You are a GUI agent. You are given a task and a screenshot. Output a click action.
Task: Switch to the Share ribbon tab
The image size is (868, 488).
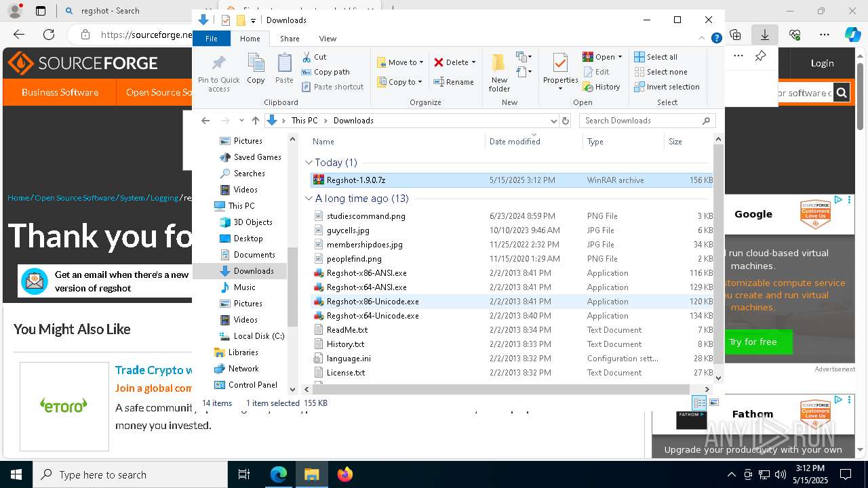click(290, 39)
